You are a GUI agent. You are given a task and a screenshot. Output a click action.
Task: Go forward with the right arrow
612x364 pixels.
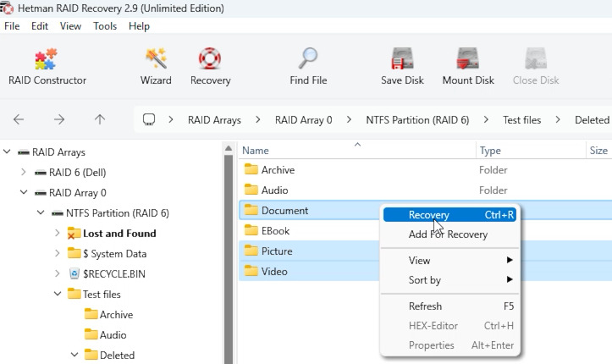pos(59,119)
